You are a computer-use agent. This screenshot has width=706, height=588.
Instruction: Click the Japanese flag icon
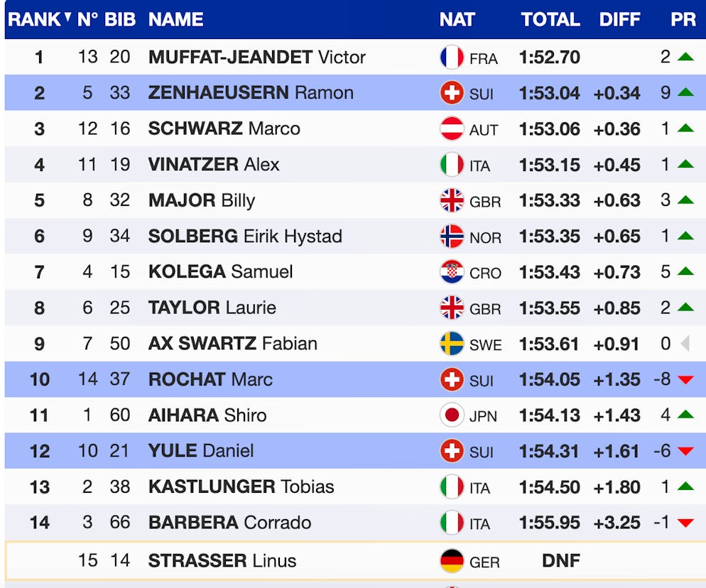click(452, 415)
